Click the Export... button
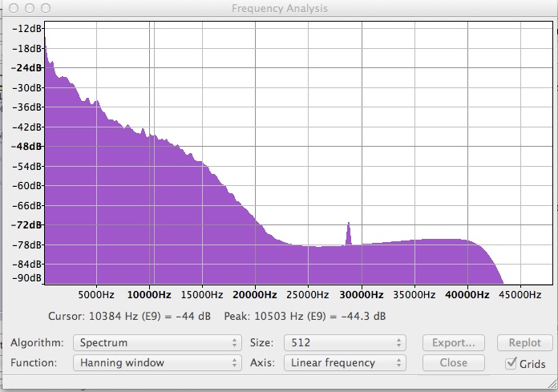Image resolution: width=558 pixels, height=392 pixels. click(x=454, y=343)
